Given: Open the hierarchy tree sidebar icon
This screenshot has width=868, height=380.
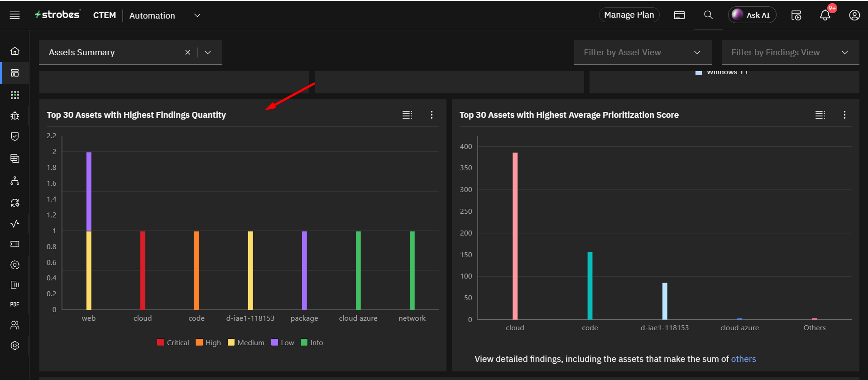Looking at the screenshot, I should point(15,181).
